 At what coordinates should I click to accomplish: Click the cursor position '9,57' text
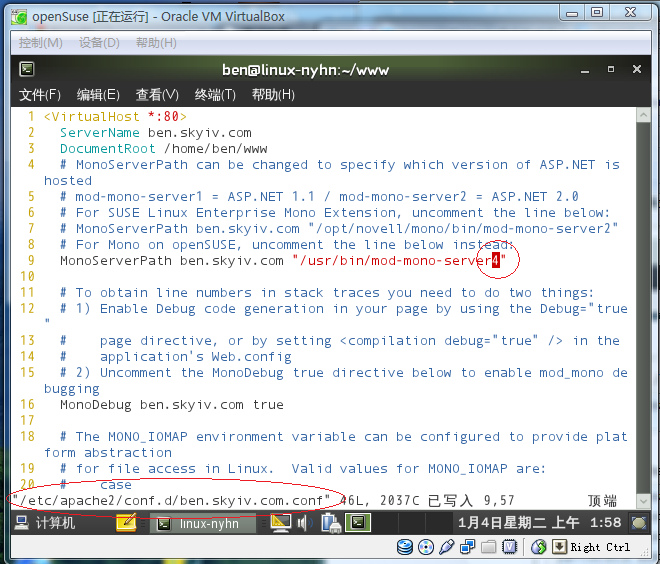(x=499, y=501)
